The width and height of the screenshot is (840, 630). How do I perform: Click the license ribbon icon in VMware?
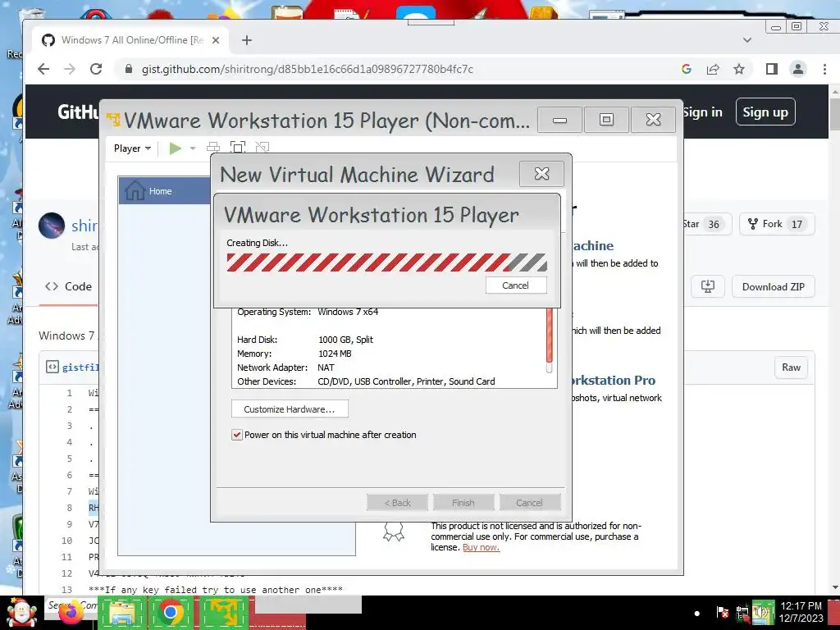[393, 532]
